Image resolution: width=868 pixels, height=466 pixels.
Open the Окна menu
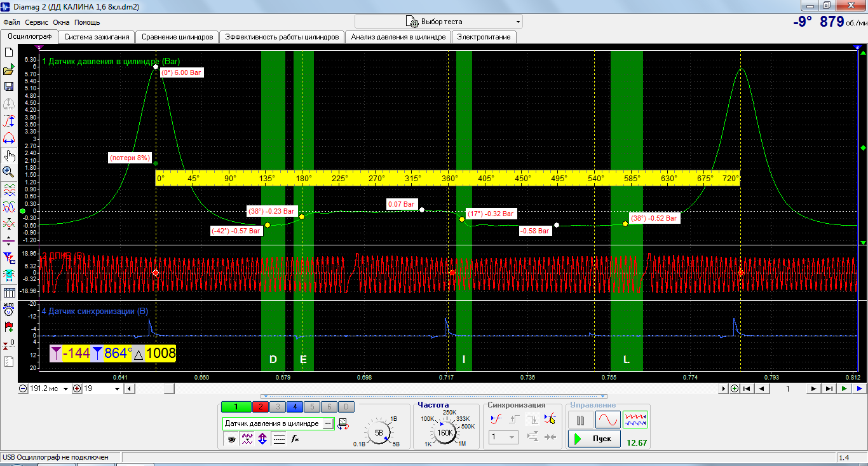pos(61,22)
